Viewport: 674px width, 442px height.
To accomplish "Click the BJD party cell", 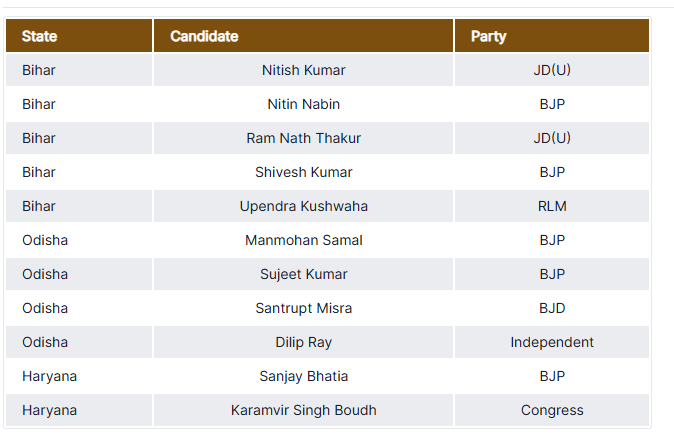I will (551, 308).
